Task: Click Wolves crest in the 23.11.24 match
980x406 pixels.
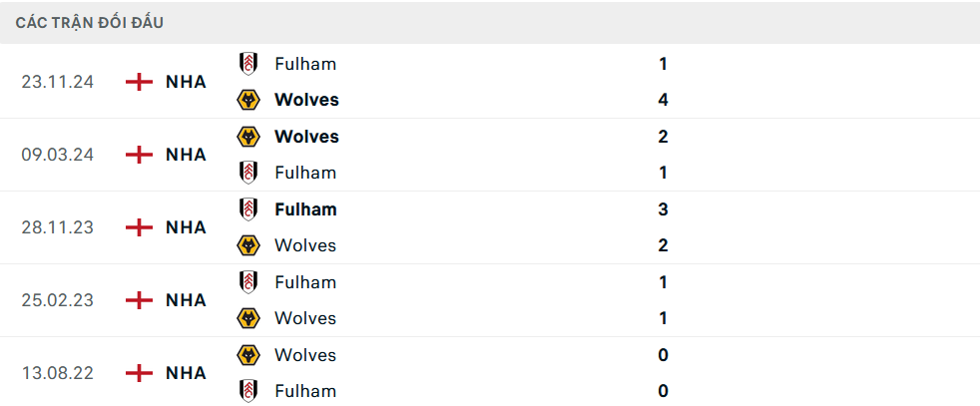Action: click(247, 100)
